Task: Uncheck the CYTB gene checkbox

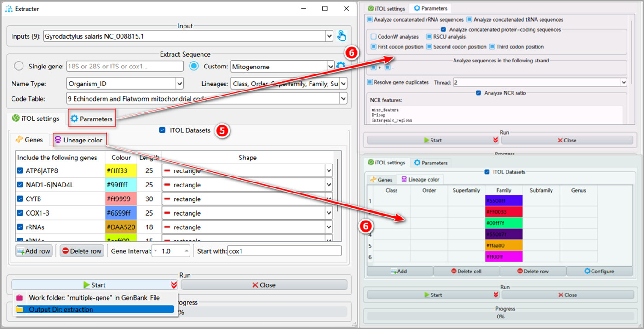Action: (x=20, y=199)
